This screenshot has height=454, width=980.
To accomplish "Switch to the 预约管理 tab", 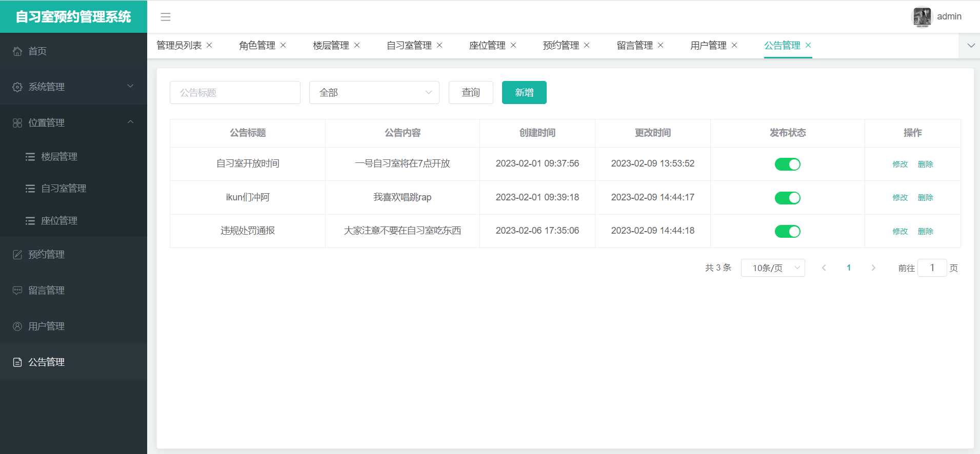I will 561,46.
